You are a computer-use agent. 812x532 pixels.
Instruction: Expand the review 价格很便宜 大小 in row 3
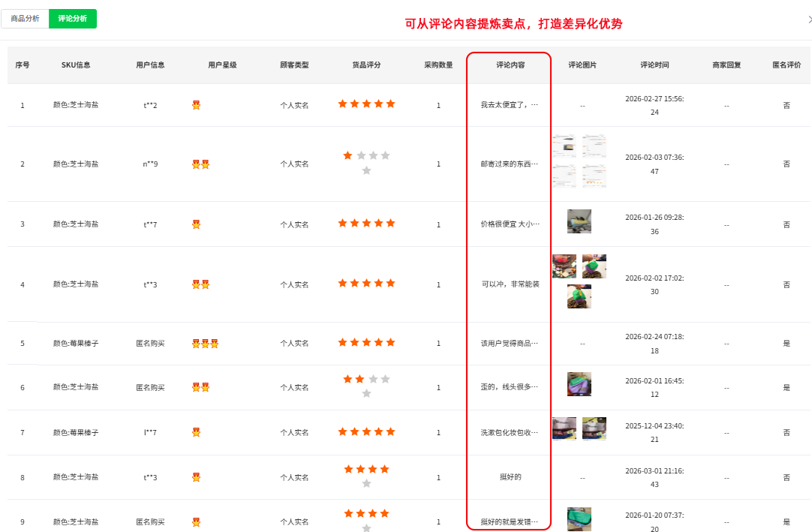[x=509, y=223]
